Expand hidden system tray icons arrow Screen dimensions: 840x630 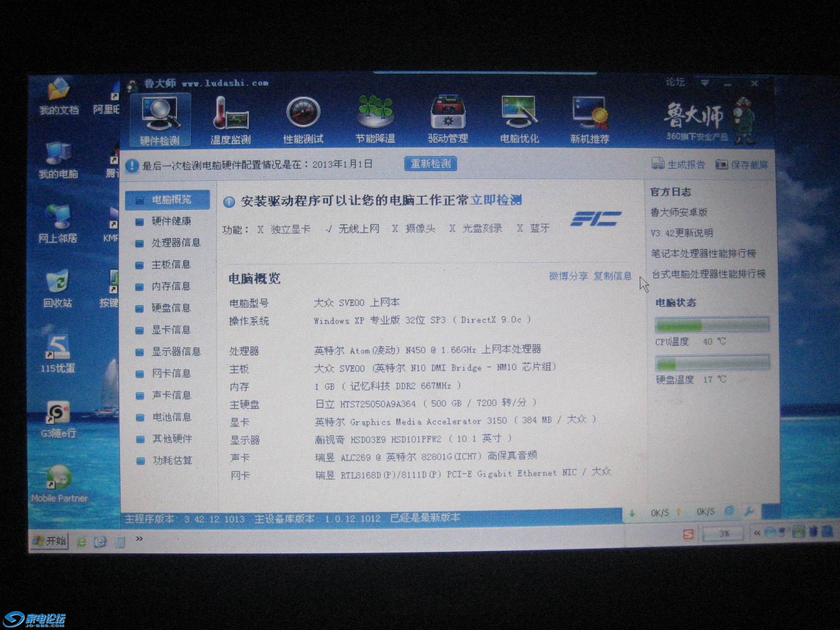pos(757,532)
